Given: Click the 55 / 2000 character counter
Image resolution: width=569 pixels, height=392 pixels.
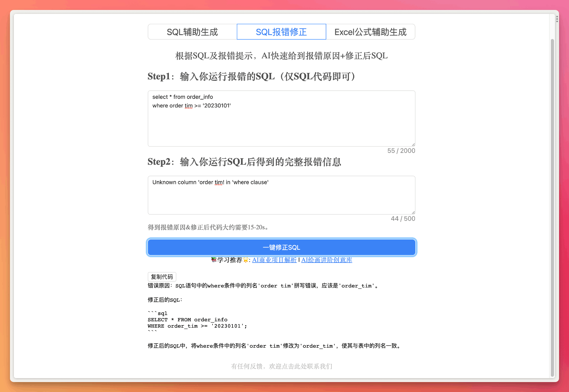Looking at the screenshot, I should 401,151.
